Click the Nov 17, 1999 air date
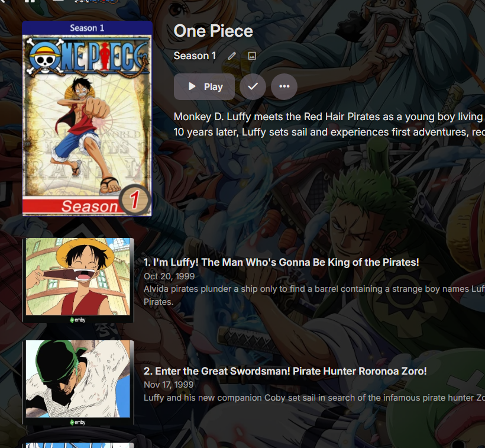The width and height of the screenshot is (485, 448). tap(169, 385)
